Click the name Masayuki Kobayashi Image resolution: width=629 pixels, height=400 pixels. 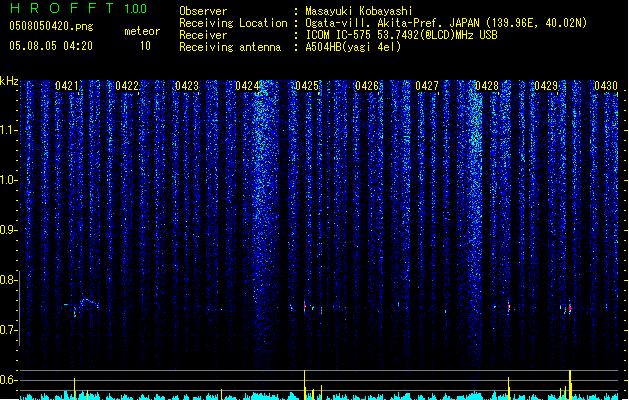pos(359,11)
